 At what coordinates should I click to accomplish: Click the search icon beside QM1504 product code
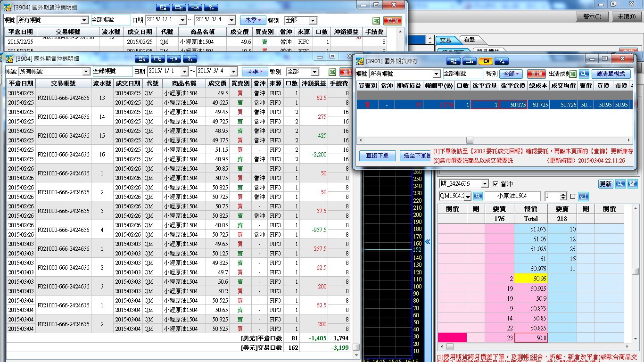click(478, 196)
